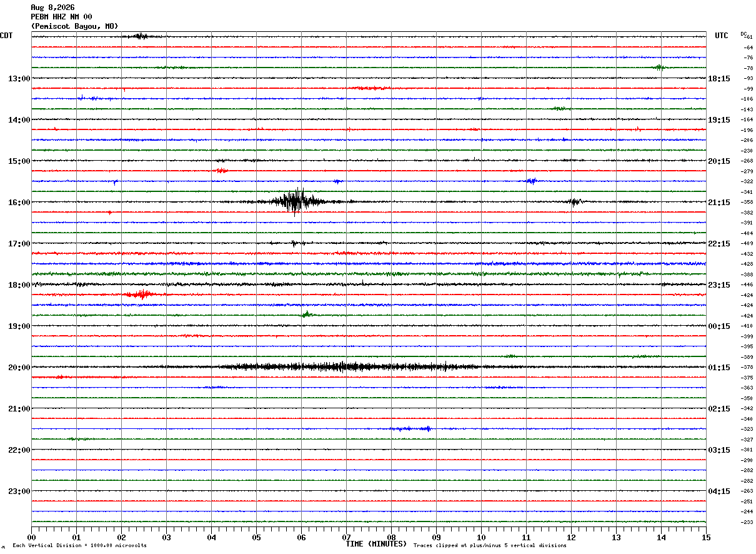Screen dimensions: 756x554
Task: Click the minute 06 tick label
Action: [x=301, y=537]
